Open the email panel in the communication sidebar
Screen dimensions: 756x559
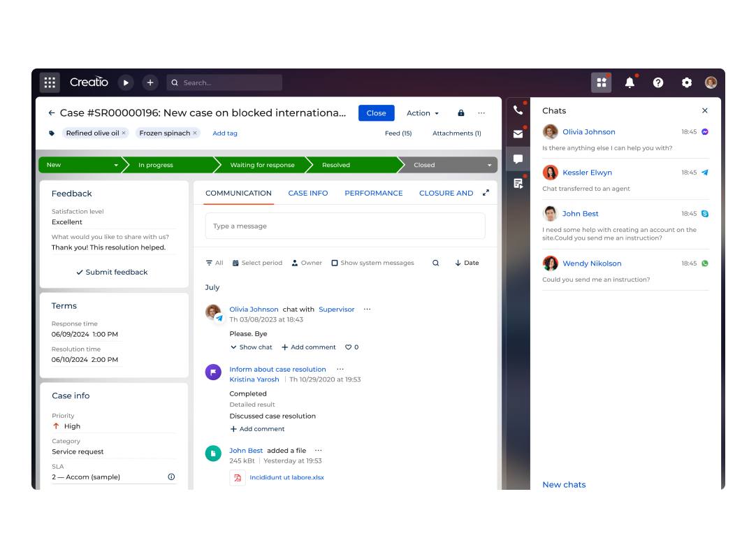(x=518, y=134)
